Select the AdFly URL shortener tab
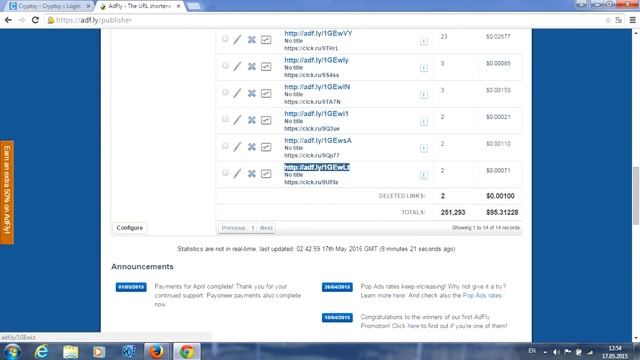The height and width of the screenshot is (360, 640). pyautogui.click(x=139, y=6)
